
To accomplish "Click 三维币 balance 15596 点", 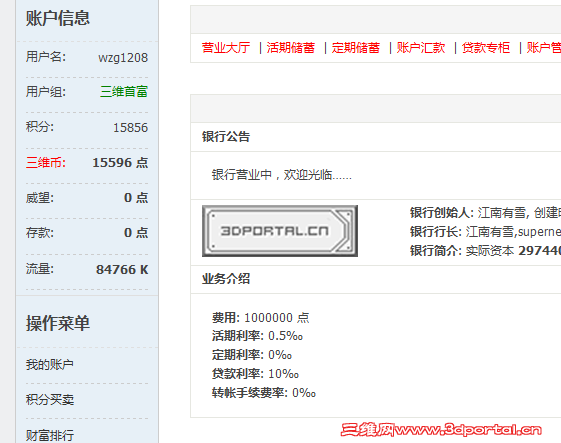I will point(120,163).
